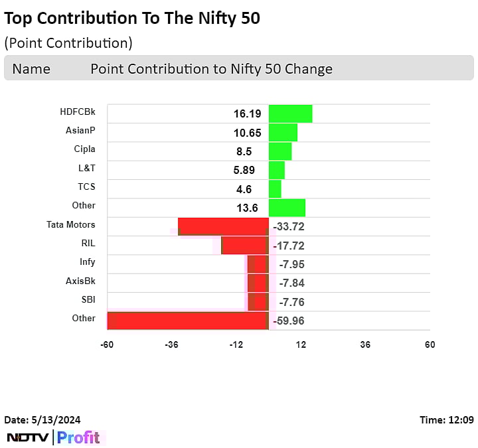Click the red RIL bar
The height and width of the screenshot is (448, 478).
244,245
